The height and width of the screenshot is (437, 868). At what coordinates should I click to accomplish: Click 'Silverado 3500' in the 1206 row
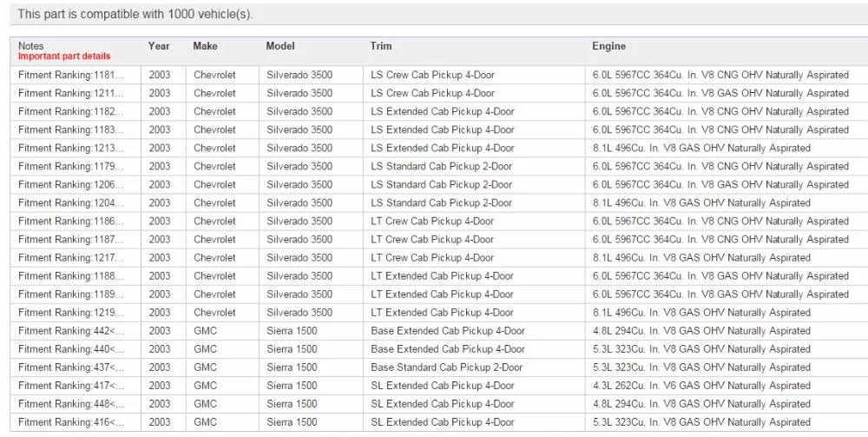pyautogui.click(x=299, y=184)
